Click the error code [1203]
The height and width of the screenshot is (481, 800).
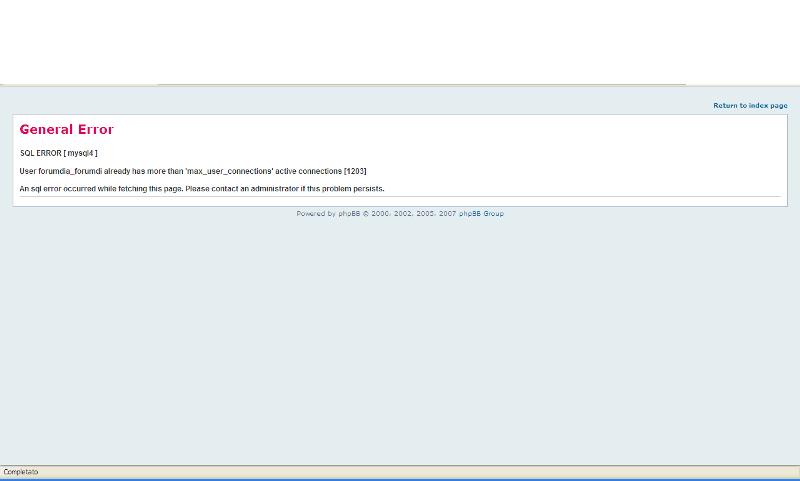click(x=355, y=171)
